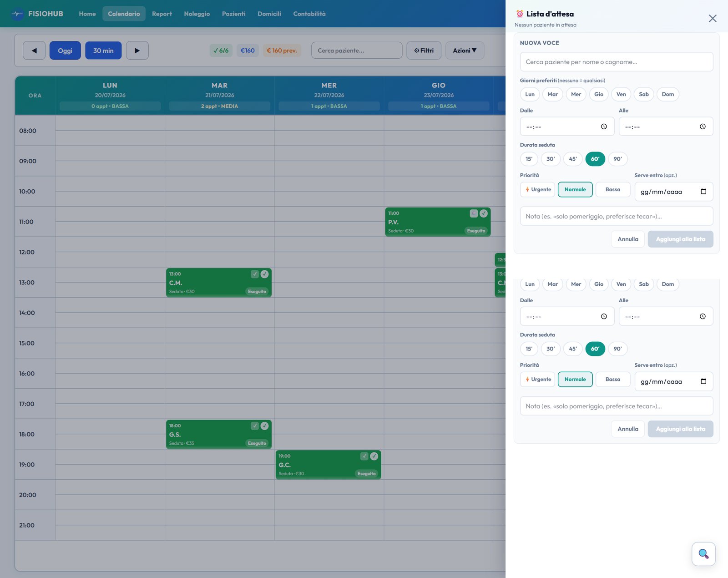Click the round checkmark on G.S. appointment
Image resolution: width=728 pixels, height=578 pixels.
coord(265,426)
